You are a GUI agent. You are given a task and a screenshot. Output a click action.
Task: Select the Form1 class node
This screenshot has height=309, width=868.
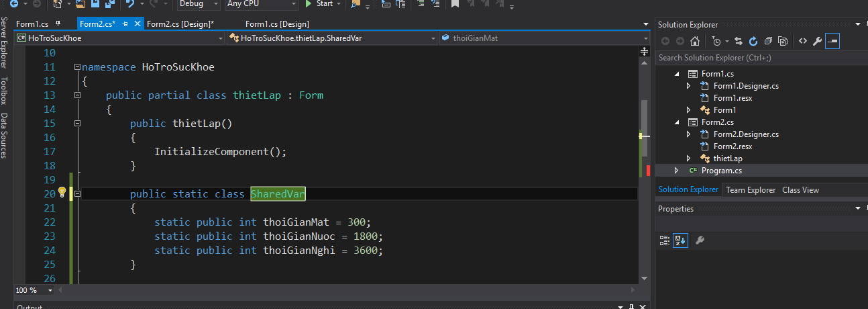coord(724,110)
